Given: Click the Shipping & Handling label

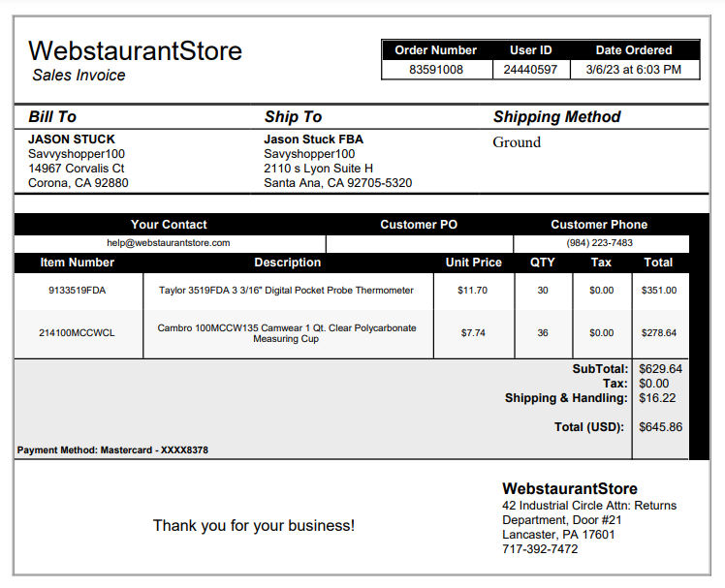Looking at the screenshot, I should pos(566,398).
